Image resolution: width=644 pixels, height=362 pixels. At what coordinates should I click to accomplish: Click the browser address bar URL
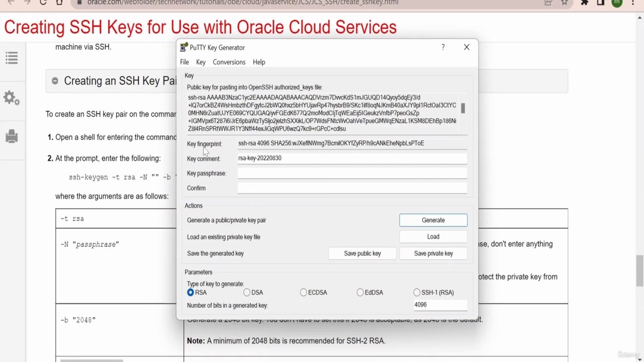pos(243,3)
